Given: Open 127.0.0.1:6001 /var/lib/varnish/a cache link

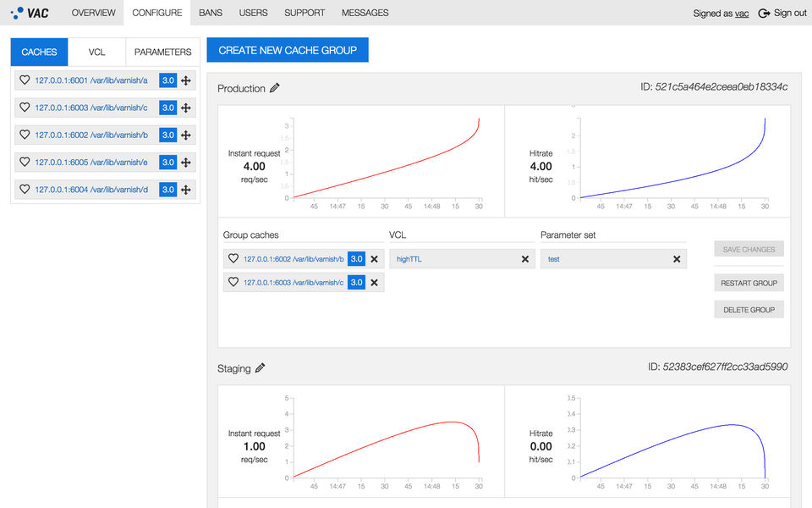Looking at the screenshot, I should click(x=91, y=80).
